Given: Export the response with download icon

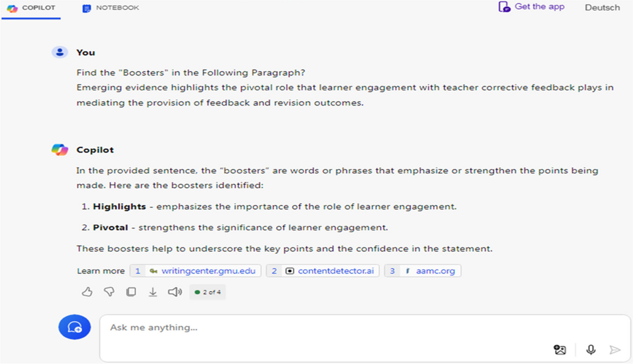Looking at the screenshot, I should tap(152, 292).
